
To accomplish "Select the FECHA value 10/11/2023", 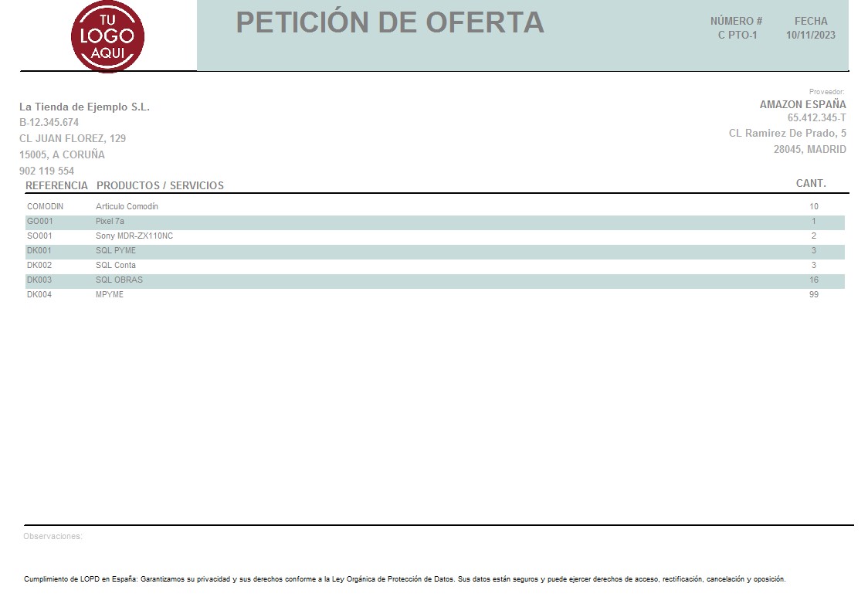I will pyautogui.click(x=809, y=35).
